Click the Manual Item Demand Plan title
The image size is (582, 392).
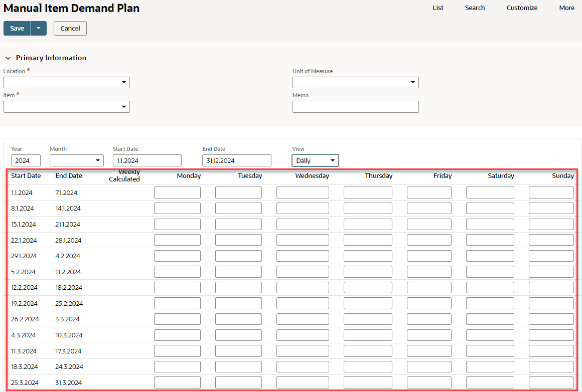pos(71,8)
